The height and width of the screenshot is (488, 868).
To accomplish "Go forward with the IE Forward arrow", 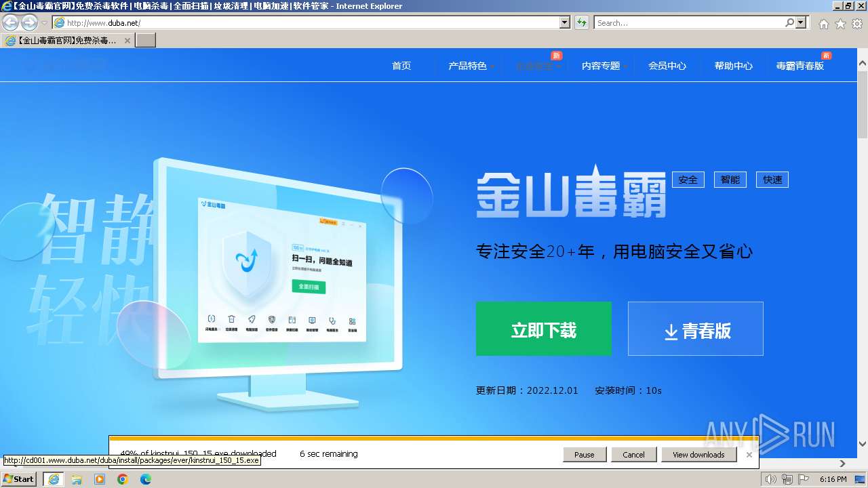I will (29, 23).
